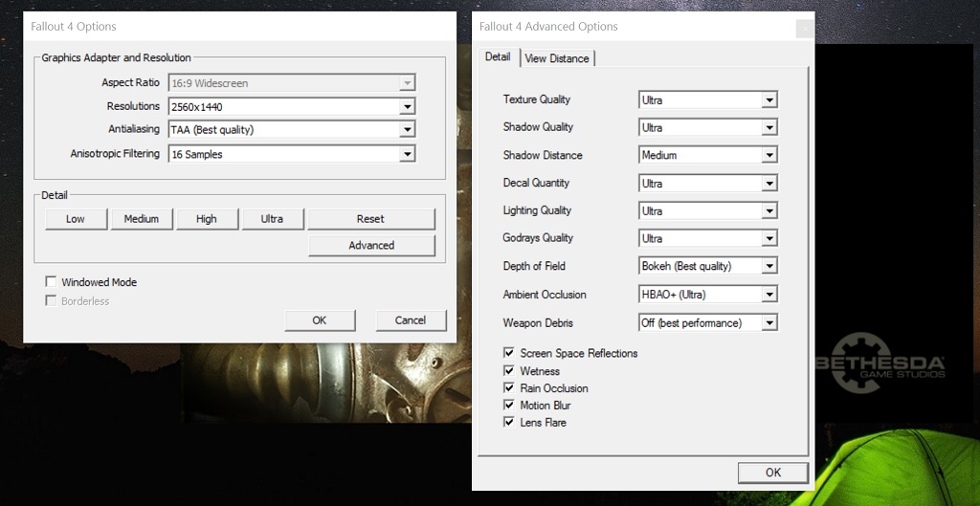
Task: Turn off the Motion Blur checkbox
Action: [x=509, y=406]
